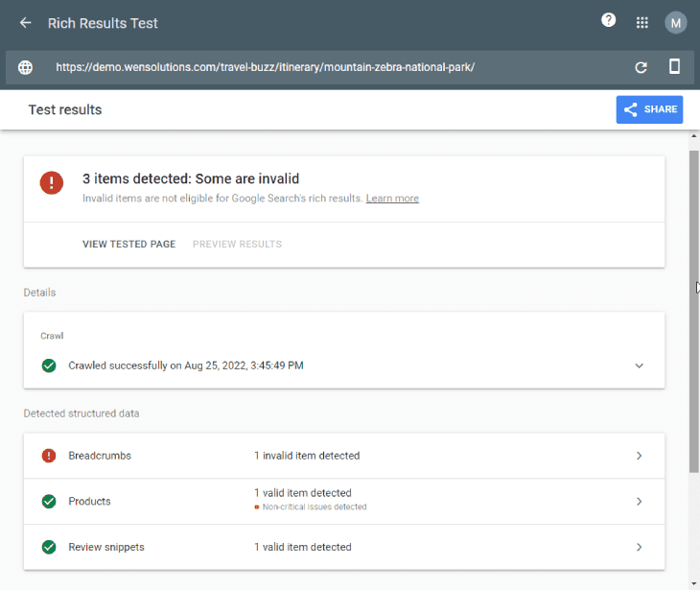Image resolution: width=700 pixels, height=590 pixels.
Task: Expand the Crawled successfully details chevron
Action: (640, 366)
